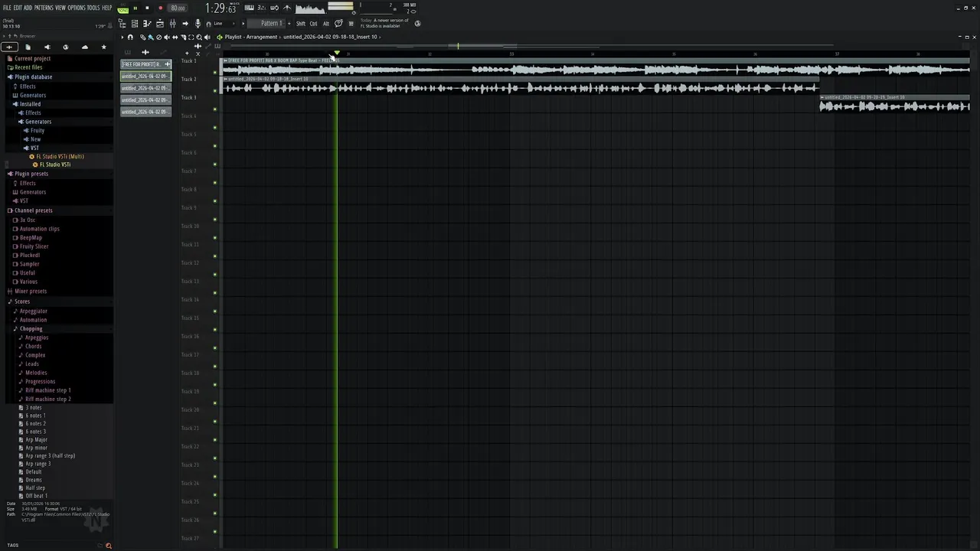Click the browser cloud icon
Viewport: 980px width, 551px height.
(85, 47)
